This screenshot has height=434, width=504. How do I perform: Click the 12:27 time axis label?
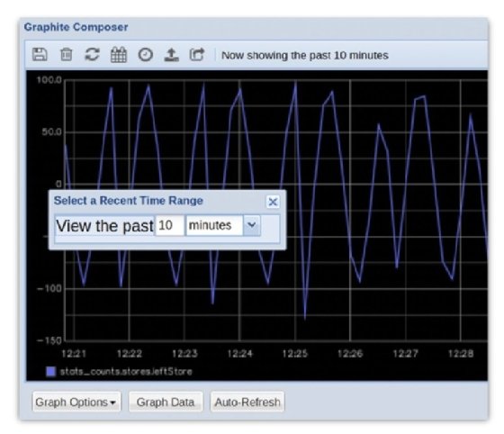point(406,354)
